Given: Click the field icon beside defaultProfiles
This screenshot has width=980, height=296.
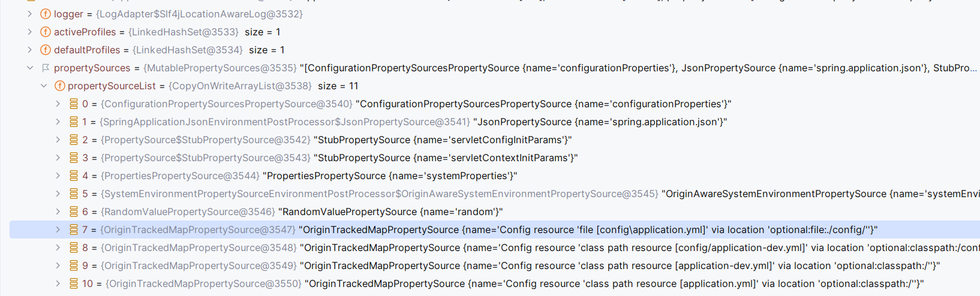Looking at the screenshot, I should [x=46, y=50].
